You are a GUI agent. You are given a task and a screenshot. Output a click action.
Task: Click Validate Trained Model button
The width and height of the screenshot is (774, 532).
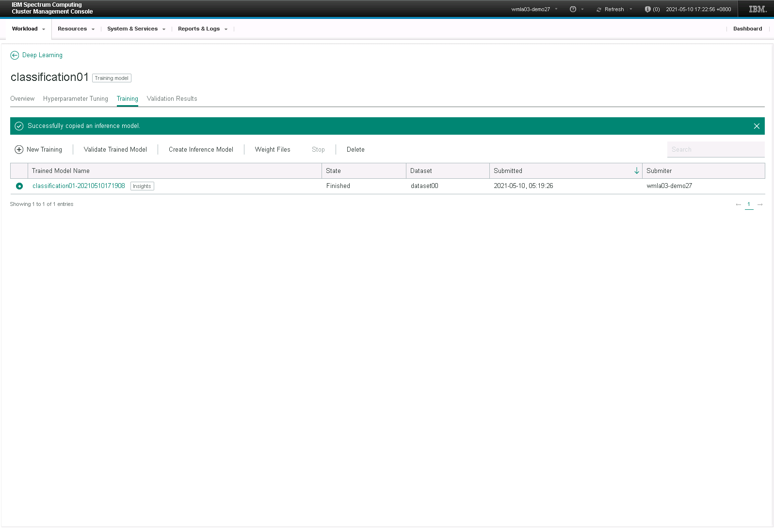(x=115, y=150)
